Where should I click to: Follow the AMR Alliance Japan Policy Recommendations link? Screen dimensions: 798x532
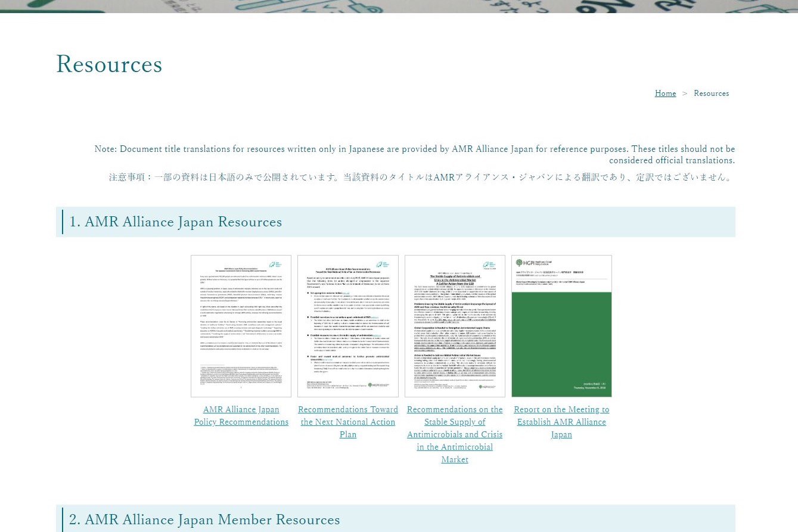pyautogui.click(x=241, y=416)
